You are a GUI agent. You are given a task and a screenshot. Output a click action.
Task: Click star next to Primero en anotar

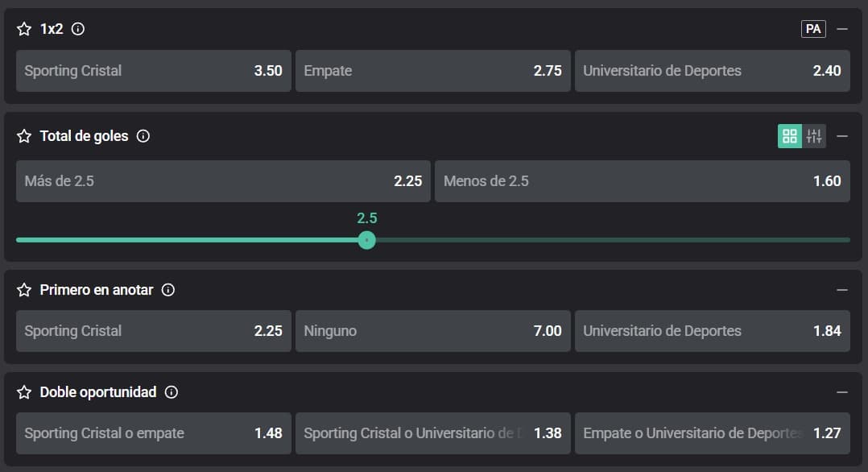click(x=24, y=290)
